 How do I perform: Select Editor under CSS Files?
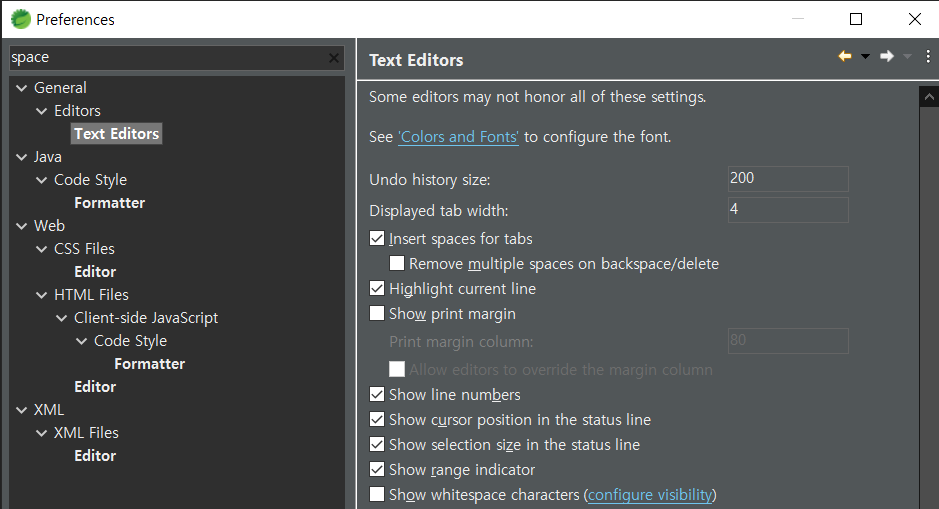click(x=95, y=272)
